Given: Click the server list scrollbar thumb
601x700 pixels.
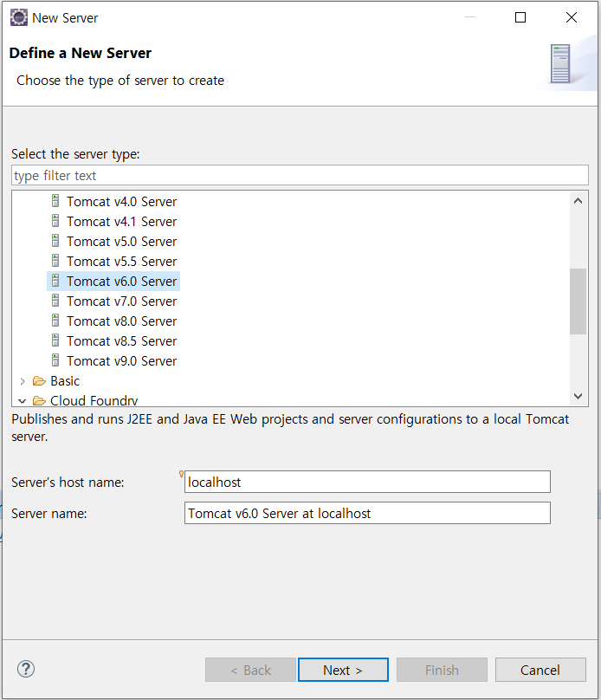Looking at the screenshot, I should coord(578,301).
